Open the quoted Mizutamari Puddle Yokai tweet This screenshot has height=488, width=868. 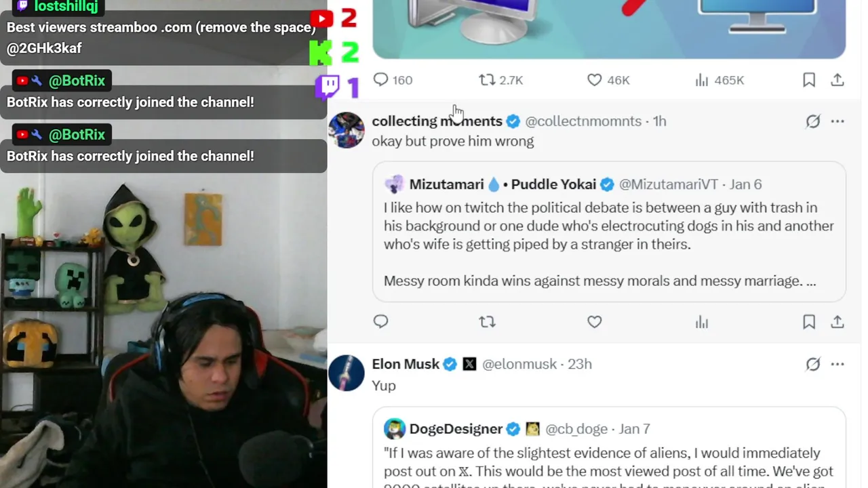click(609, 231)
